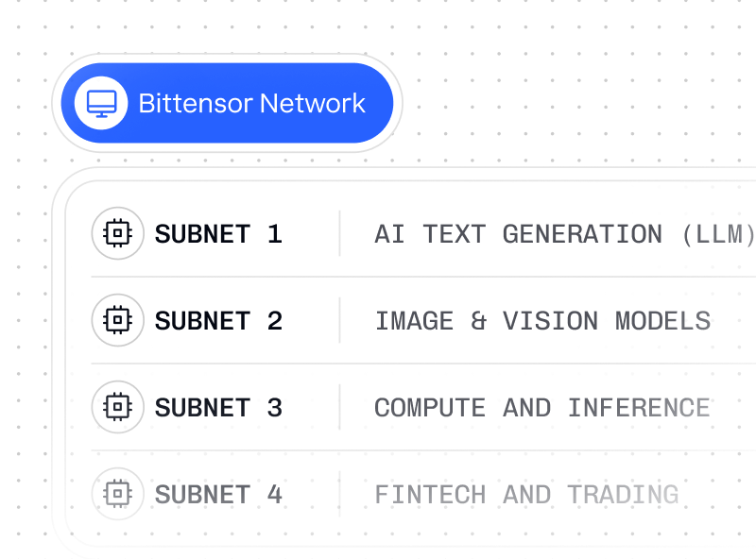This screenshot has width=756, height=559.
Task: Open Fintech and Trading text
Action: click(x=526, y=495)
